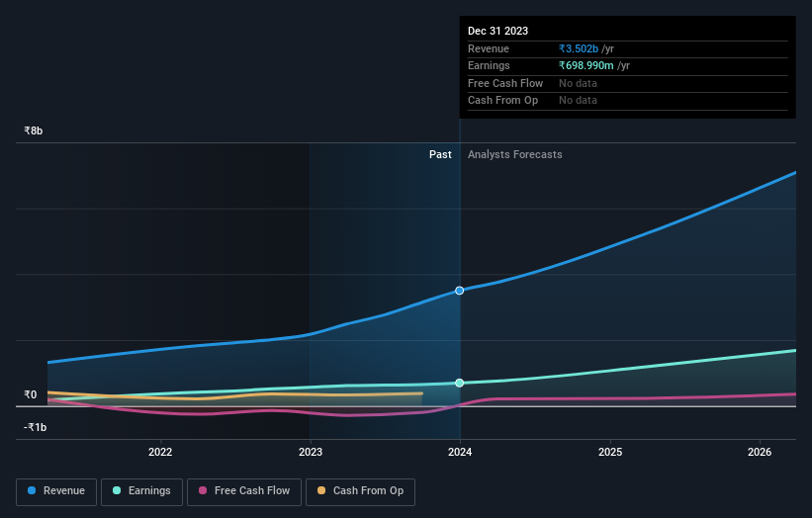The width and height of the screenshot is (812, 518).
Task: Click the -₹1b y-axis label
Action: (x=36, y=427)
